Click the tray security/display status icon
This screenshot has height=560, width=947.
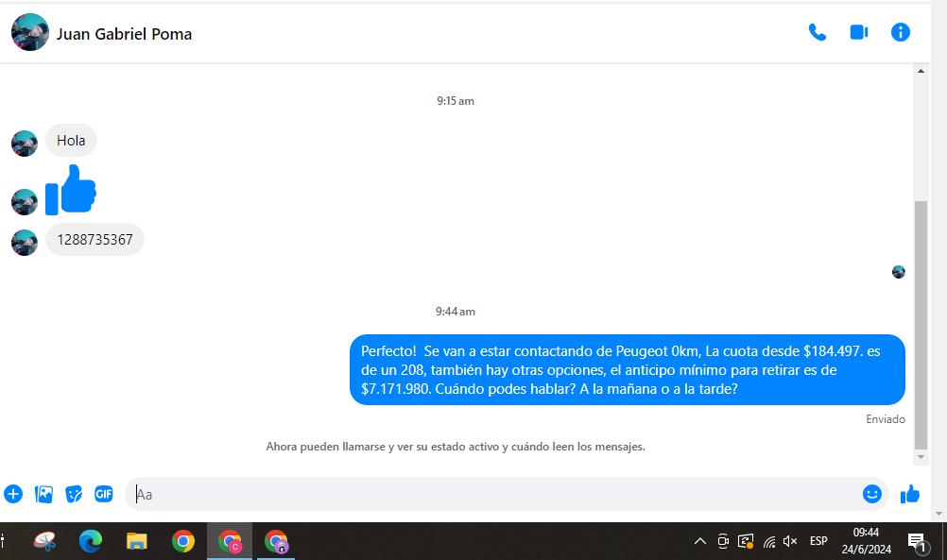(x=746, y=541)
